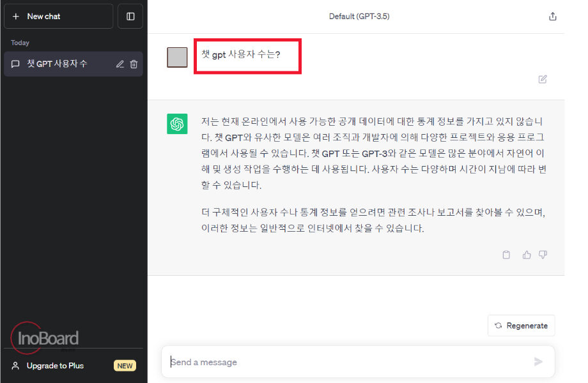Click the ChatGPT logo avatar

[x=177, y=124]
